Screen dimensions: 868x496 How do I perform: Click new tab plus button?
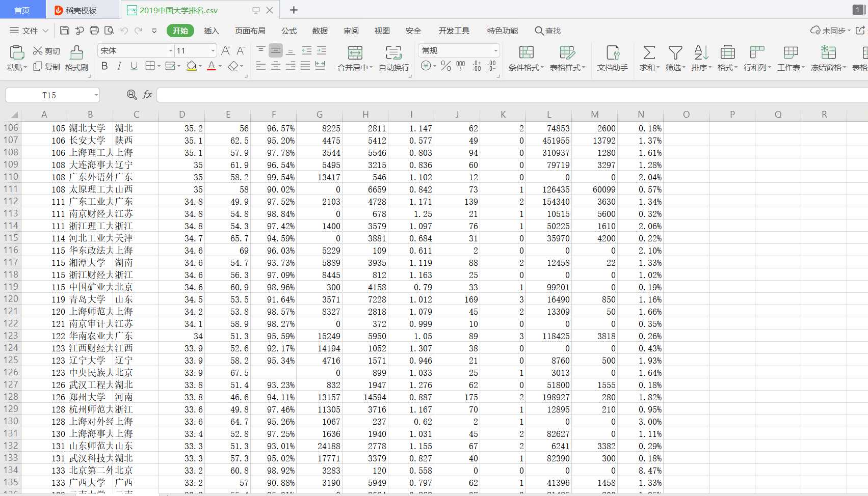click(294, 10)
